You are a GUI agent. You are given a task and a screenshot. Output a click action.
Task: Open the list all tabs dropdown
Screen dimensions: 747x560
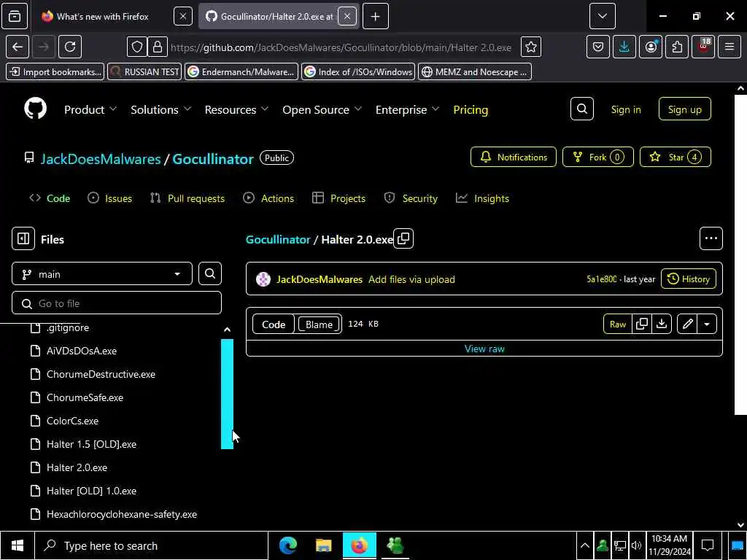(602, 16)
